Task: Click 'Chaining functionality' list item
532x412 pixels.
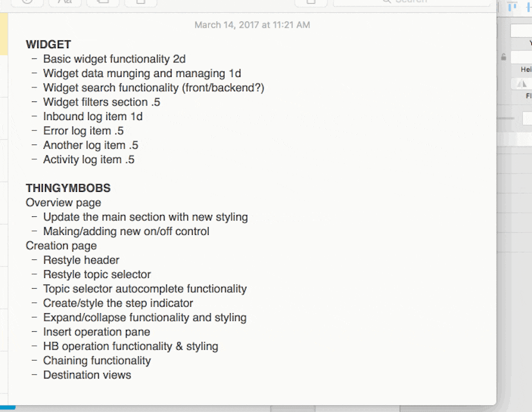Action: 97,361
